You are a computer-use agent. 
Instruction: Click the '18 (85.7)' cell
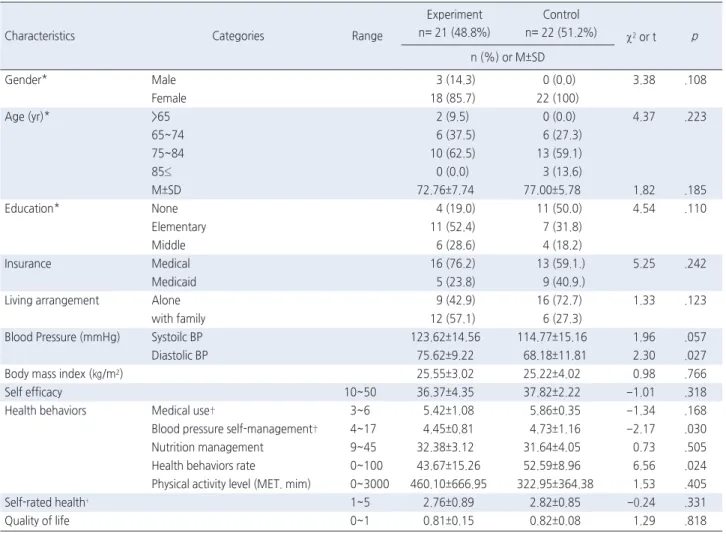(453, 98)
